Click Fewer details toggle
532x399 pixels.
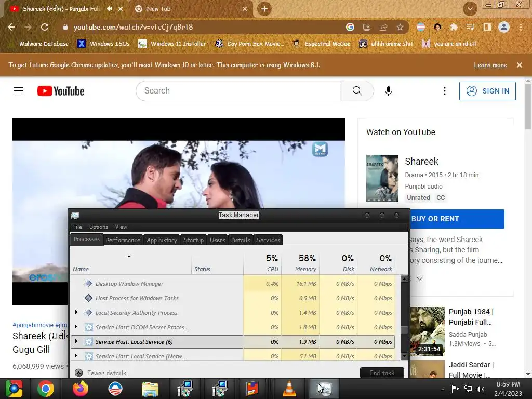coord(100,373)
